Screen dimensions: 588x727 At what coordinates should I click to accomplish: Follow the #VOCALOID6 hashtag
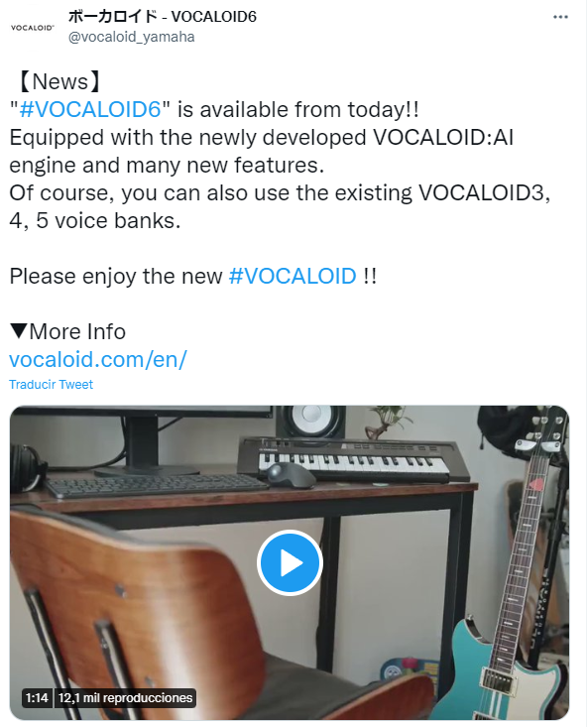tap(90, 110)
